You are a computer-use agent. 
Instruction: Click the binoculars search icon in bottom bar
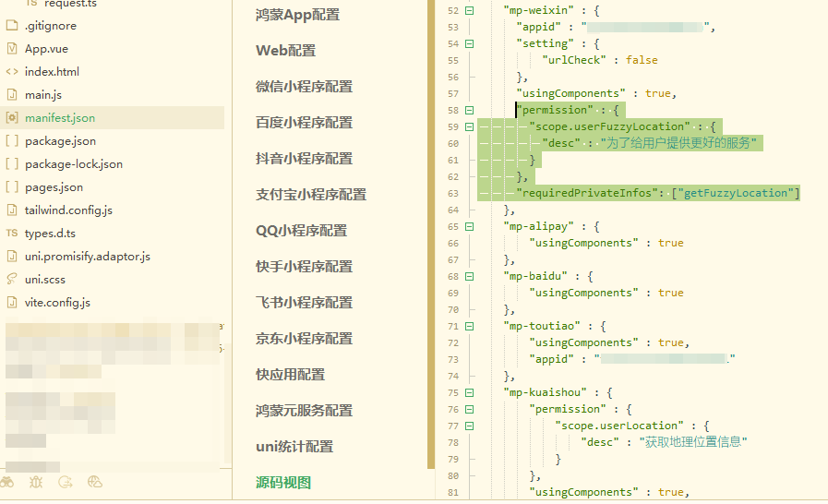(7, 482)
